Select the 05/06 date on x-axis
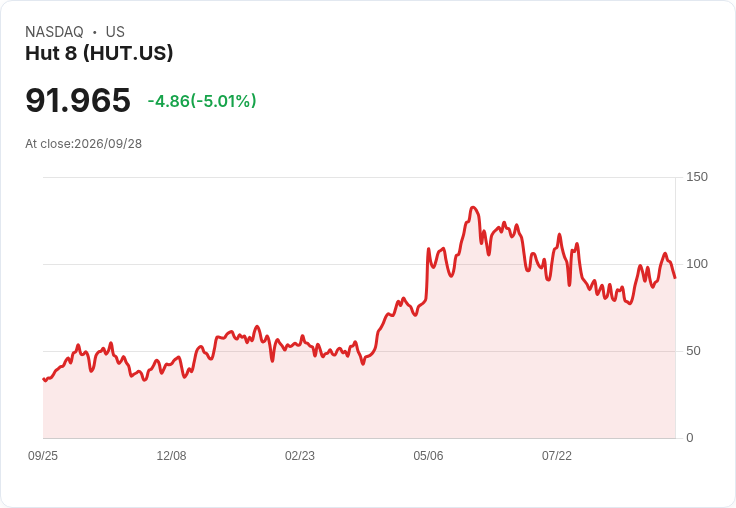 coord(428,455)
